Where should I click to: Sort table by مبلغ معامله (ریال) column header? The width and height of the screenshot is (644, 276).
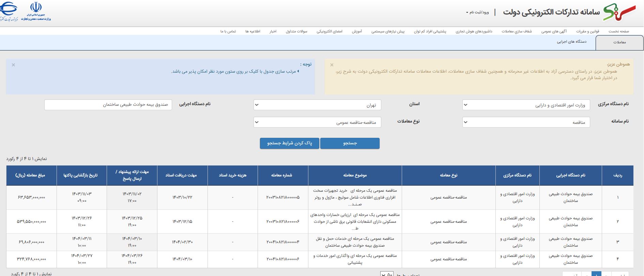(x=30, y=175)
